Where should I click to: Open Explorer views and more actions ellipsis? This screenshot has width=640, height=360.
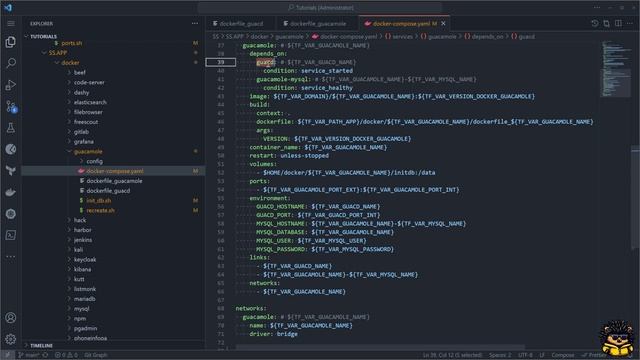[195, 24]
